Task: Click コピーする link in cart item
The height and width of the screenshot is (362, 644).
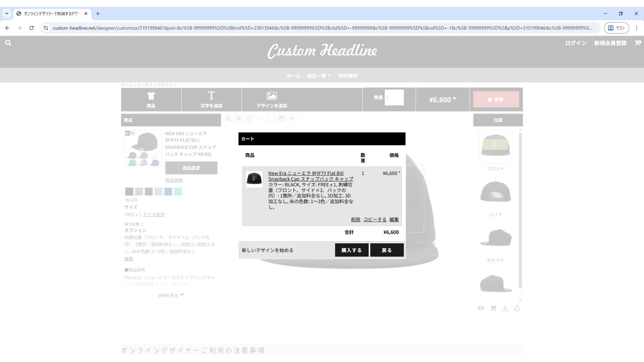Action: [x=375, y=220]
